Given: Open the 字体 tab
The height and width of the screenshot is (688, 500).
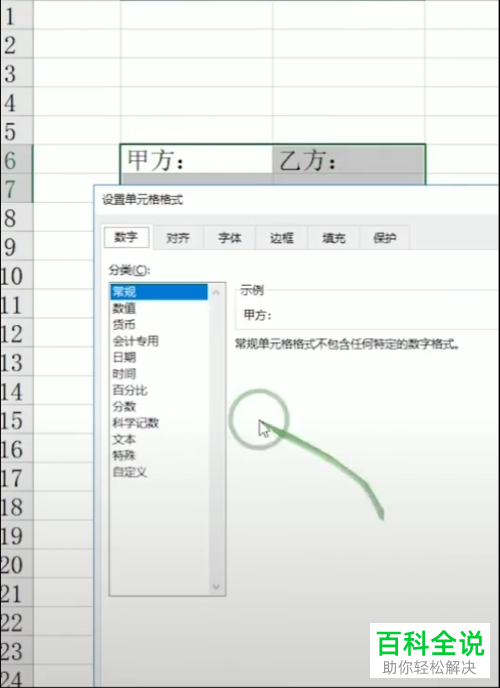Looking at the screenshot, I should tap(230, 238).
